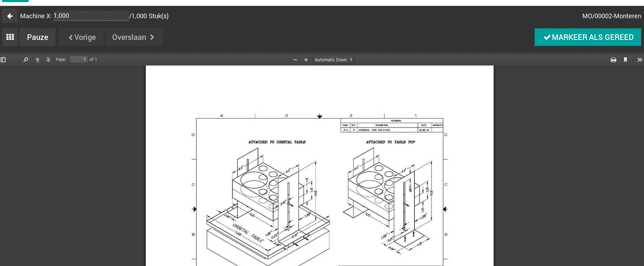Click MO/00002-Monteren title text
This screenshot has width=644, height=266.
[611, 16]
